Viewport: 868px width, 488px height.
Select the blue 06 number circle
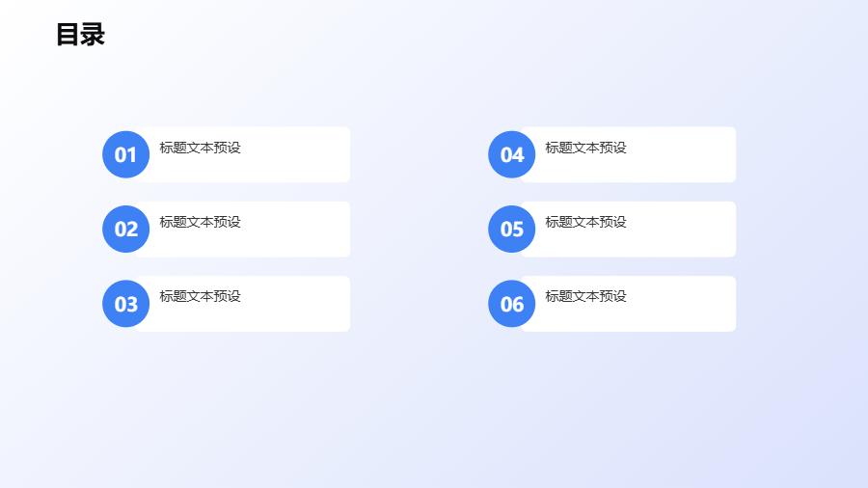tap(512, 304)
